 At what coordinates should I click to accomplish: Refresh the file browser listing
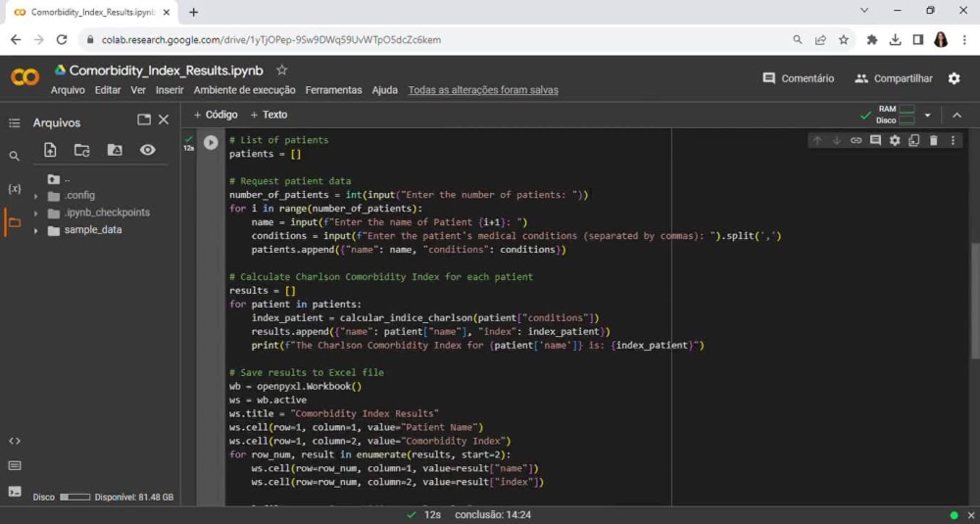tap(82, 150)
